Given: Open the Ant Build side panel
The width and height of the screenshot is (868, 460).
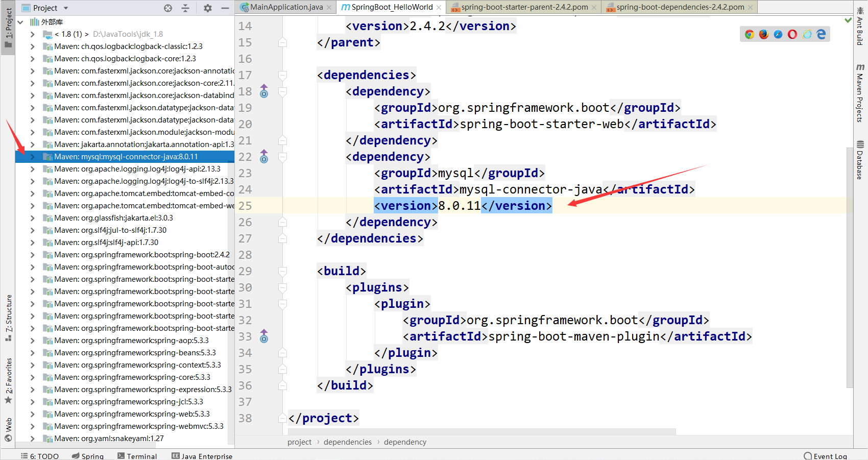Looking at the screenshot, I should (860, 27).
